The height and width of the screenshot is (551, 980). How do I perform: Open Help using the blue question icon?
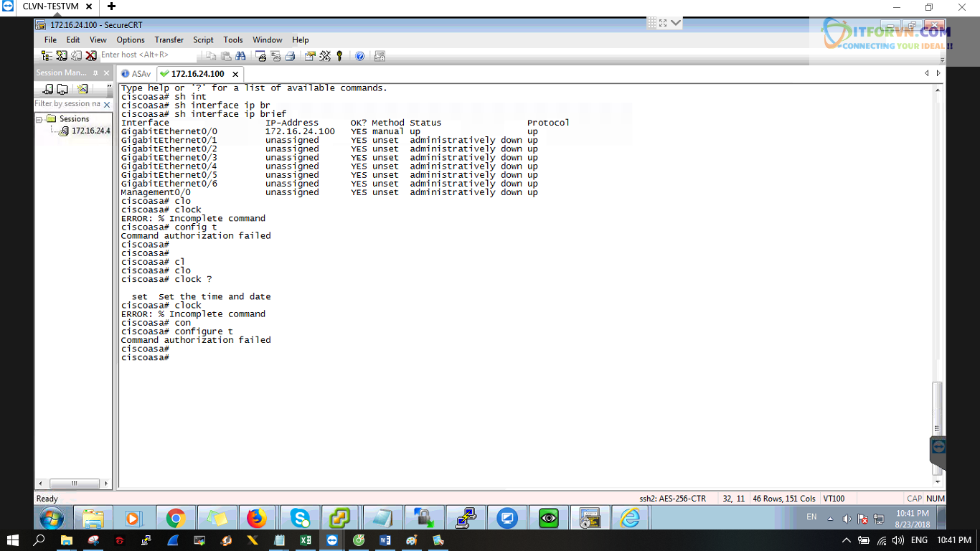pos(359,55)
